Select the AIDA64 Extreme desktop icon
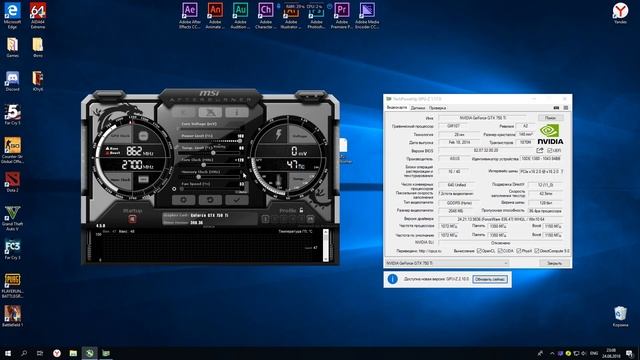Viewport: 640px width, 360px height. tap(38, 16)
